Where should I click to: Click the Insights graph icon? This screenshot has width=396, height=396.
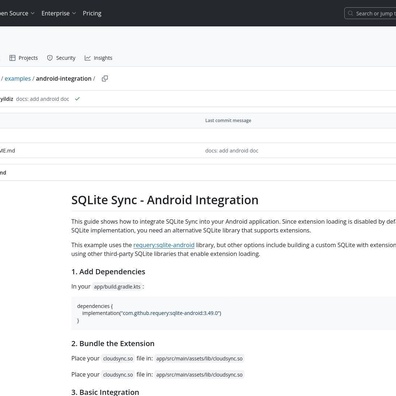click(87, 58)
